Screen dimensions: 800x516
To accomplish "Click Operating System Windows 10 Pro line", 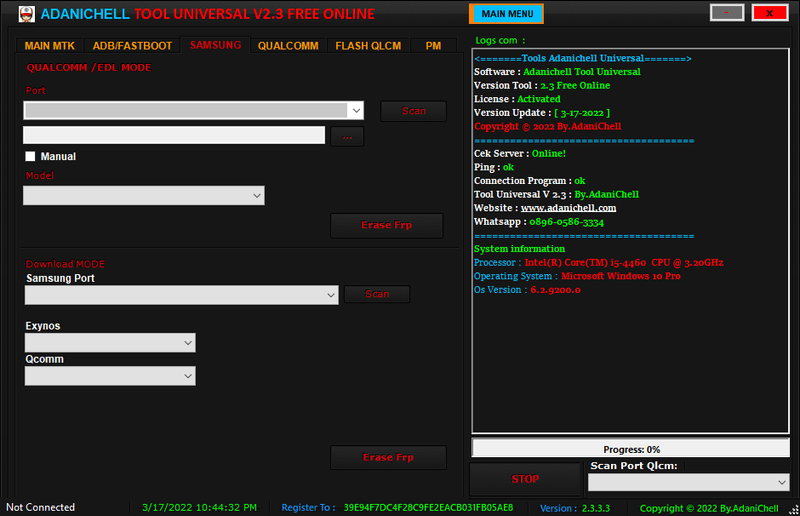I will (577, 276).
